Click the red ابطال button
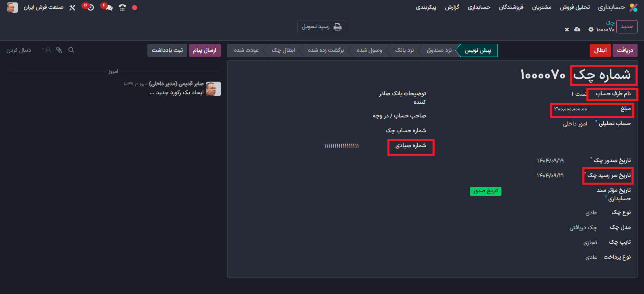This screenshot has width=644, height=294. [600, 50]
